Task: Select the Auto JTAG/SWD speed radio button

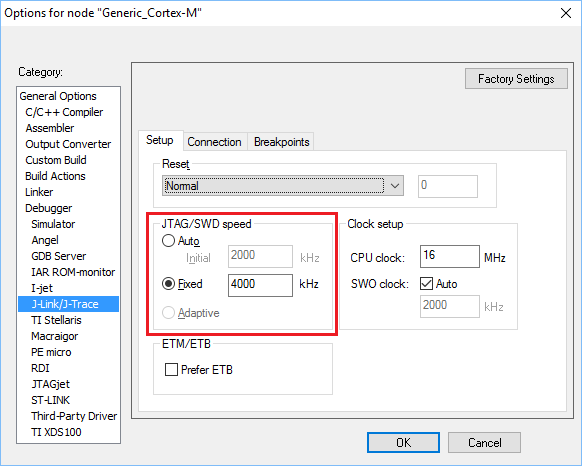Action: (x=168, y=241)
